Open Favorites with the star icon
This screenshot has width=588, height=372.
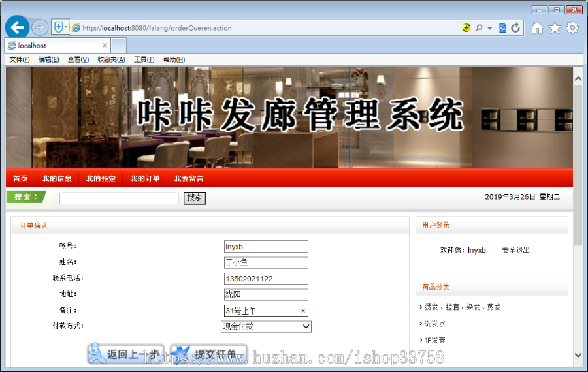pyautogui.click(x=555, y=27)
